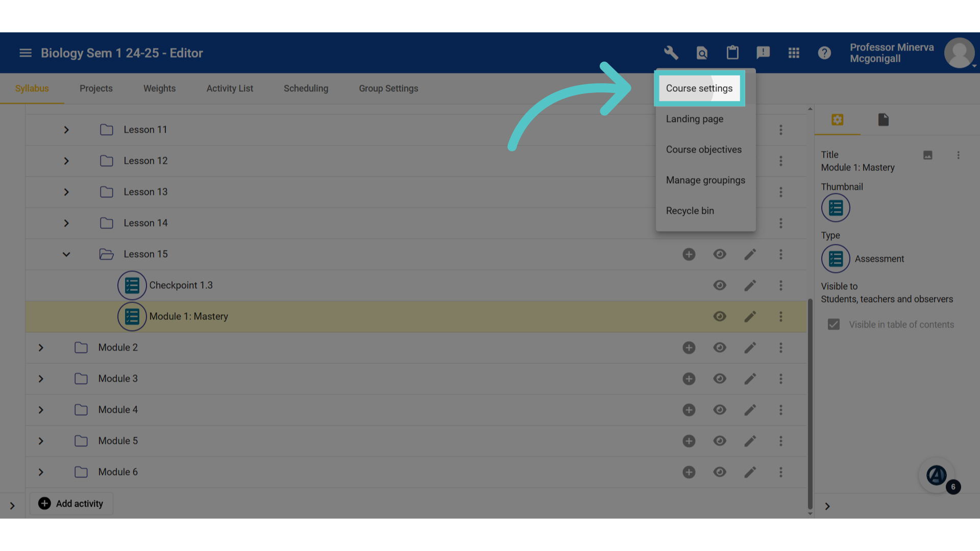Open more options beside Title panel
Image resolution: width=980 pixels, height=551 pixels.
click(x=958, y=155)
